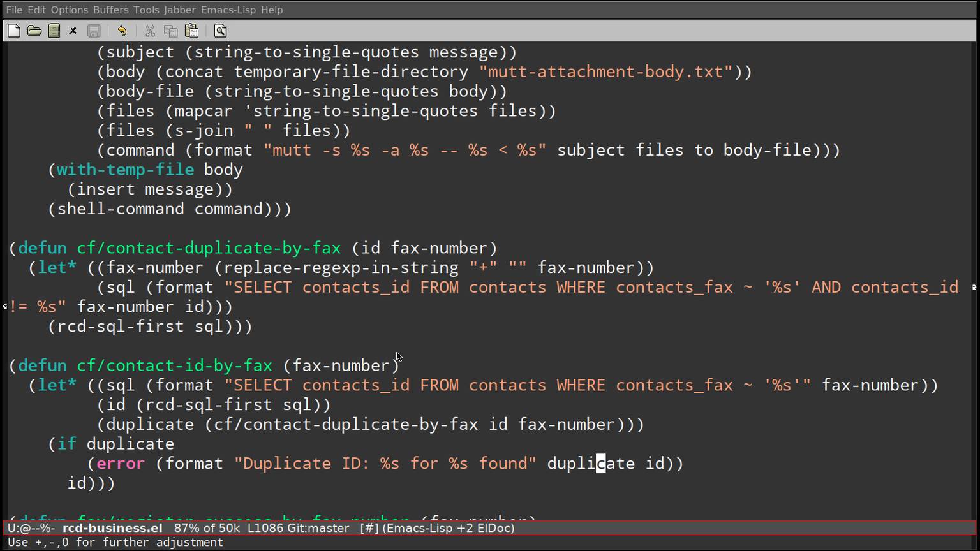Screen dimensions: 980x551
Task: Click the L1086 line number indicator
Action: click(262, 528)
